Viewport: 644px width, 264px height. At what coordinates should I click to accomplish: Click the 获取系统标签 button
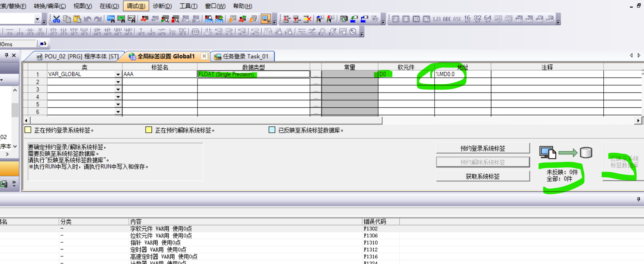[x=482, y=176]
